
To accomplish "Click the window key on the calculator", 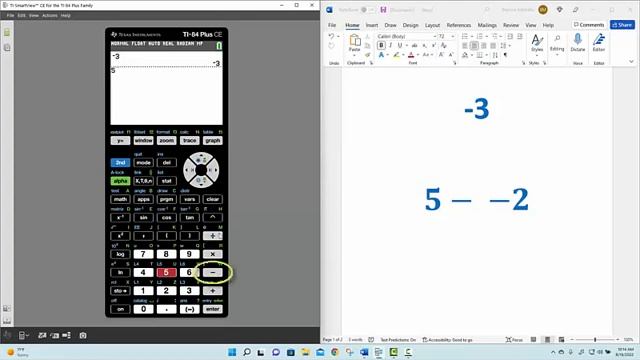I will tap(143, 140).
